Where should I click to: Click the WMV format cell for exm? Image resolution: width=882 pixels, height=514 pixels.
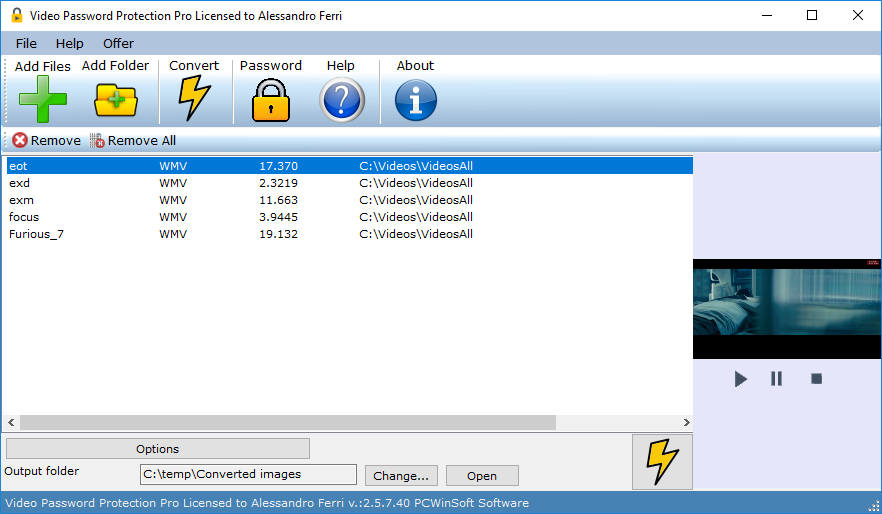(x=173, y=200)
